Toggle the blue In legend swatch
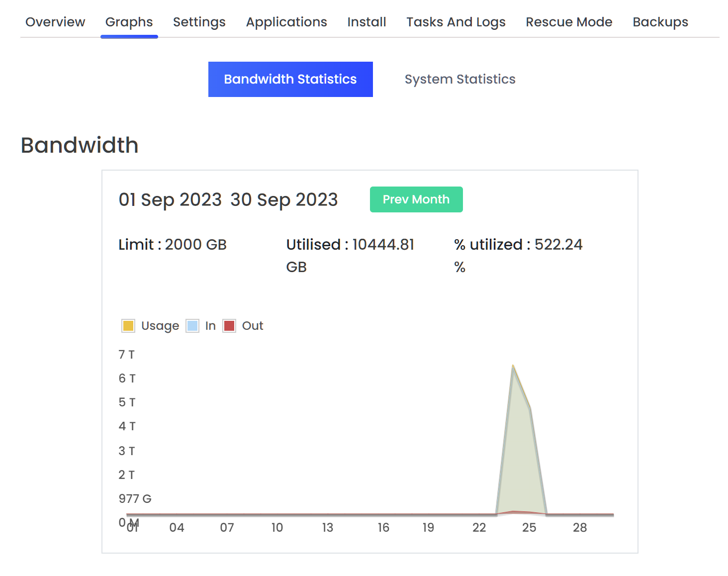 point(192,326)
